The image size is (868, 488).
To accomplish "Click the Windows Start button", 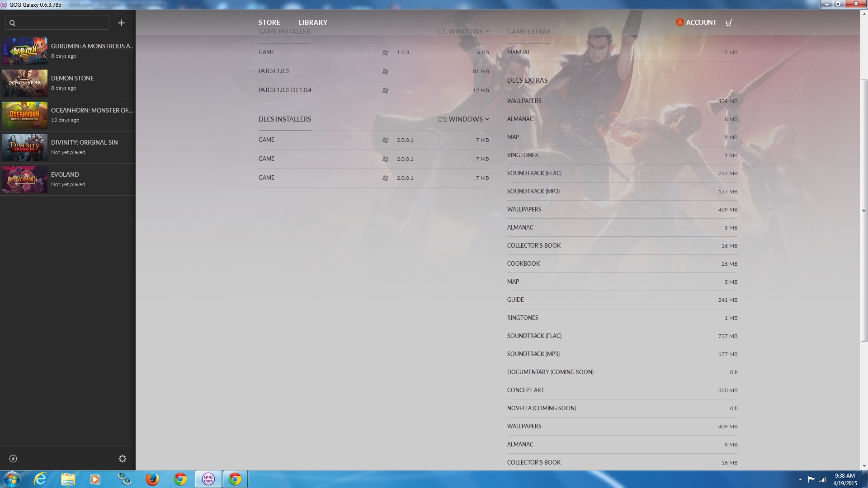I will [x=12, y=479].
